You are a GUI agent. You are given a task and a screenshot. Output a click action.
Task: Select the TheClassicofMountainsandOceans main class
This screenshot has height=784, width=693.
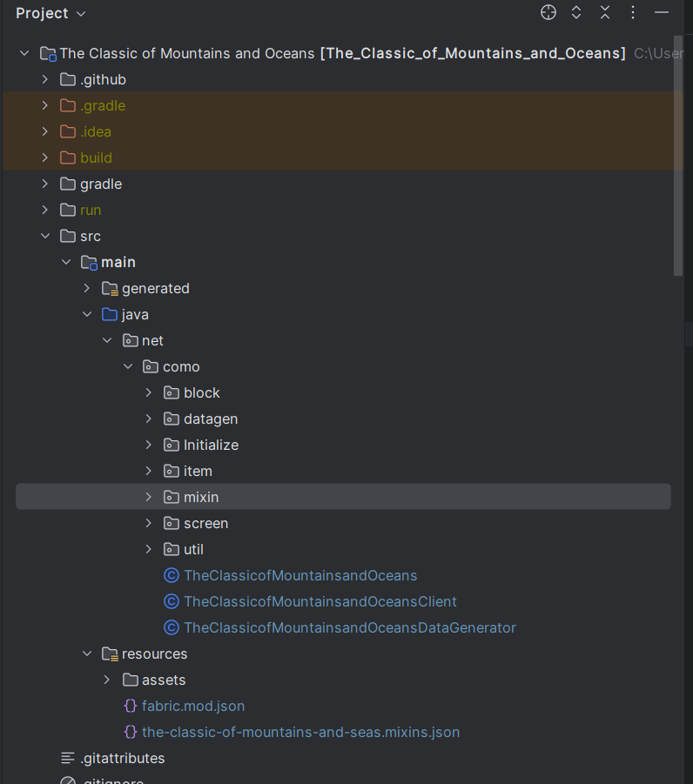click(300, 575)
